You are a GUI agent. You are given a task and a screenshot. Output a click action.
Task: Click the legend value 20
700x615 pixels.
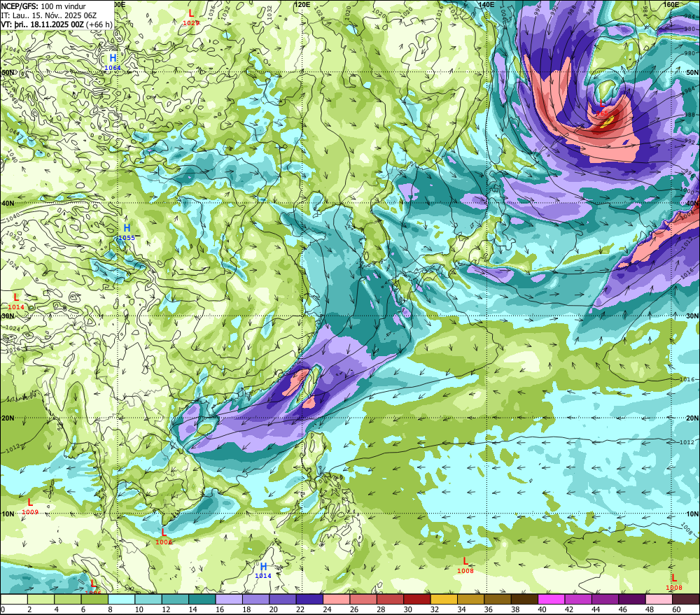pyautogui.click(x=273, y=609)
